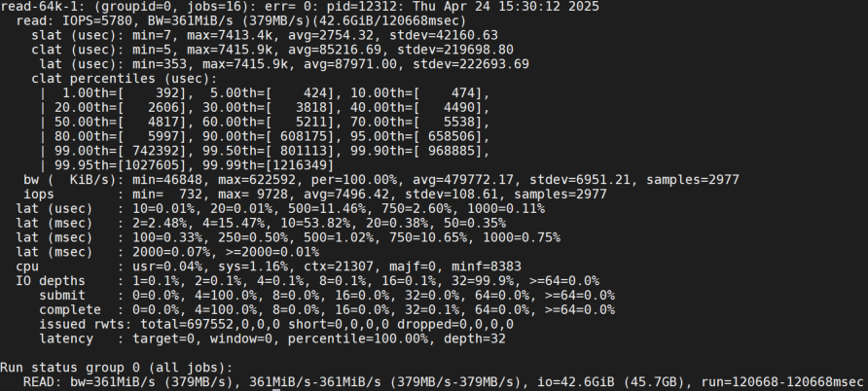Click the submit row label
This screenshot has width=868, height=391.
coord(63,295)
